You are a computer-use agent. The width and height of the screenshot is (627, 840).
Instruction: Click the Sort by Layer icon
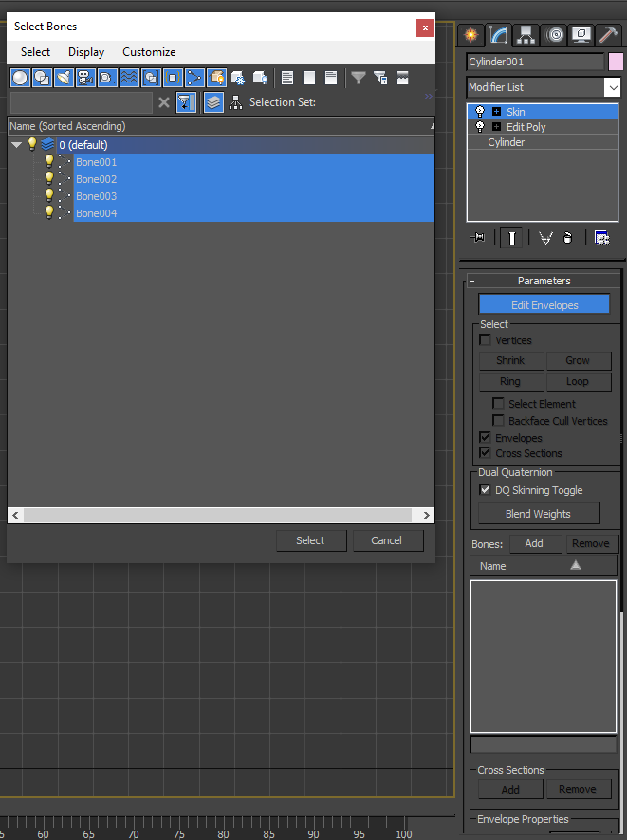pyautogui.click(x=214, y=102)
